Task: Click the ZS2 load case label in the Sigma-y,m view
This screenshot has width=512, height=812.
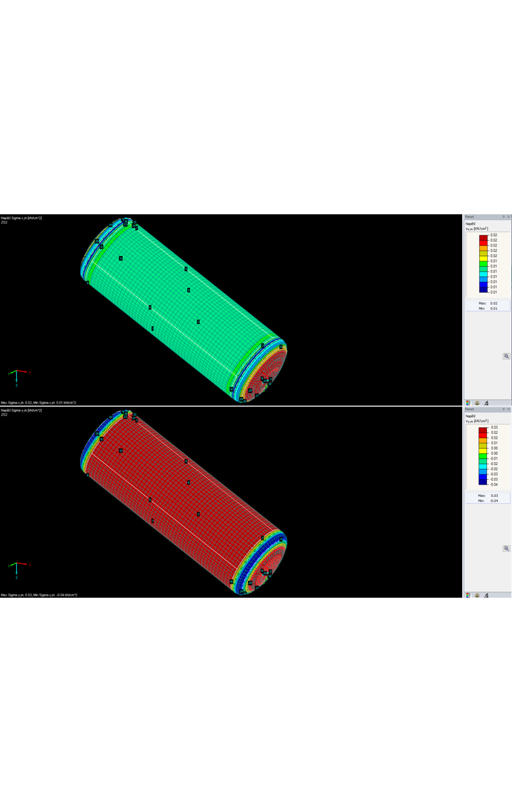Action: (x=4, y=414)
